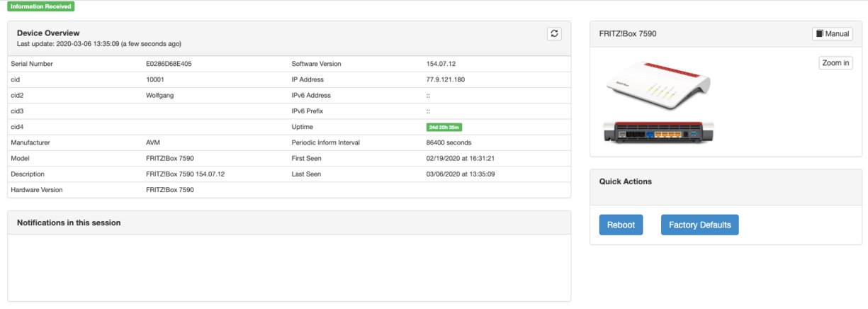Select the serial number E0286D68E405
Viewport: 868px width, 309px height.
coord(169,64)
